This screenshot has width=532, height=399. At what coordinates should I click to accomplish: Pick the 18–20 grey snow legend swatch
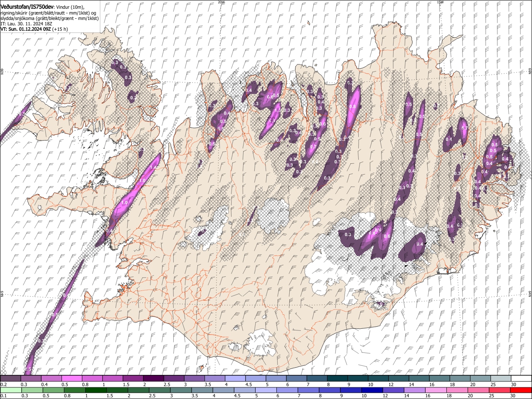click(460, 378)
